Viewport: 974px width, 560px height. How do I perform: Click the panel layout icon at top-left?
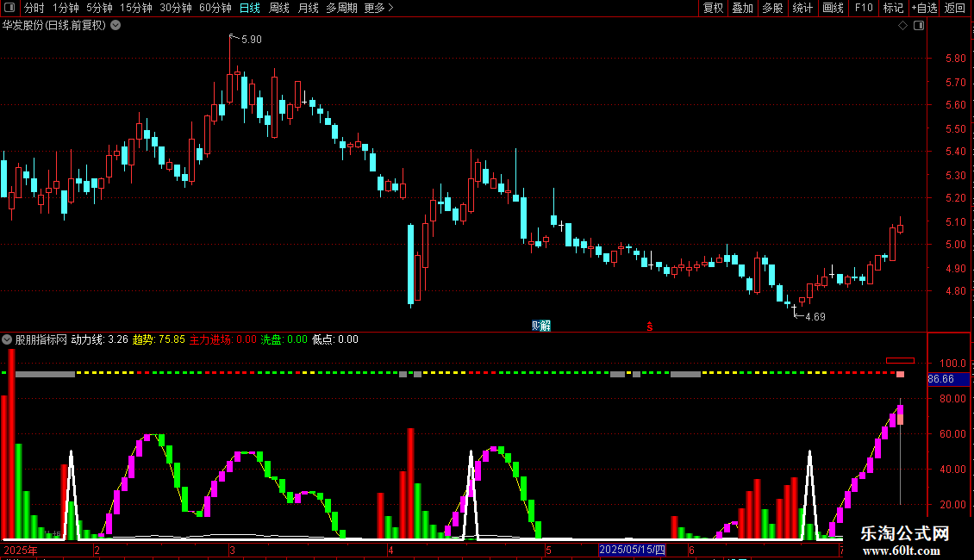[9, 8]
